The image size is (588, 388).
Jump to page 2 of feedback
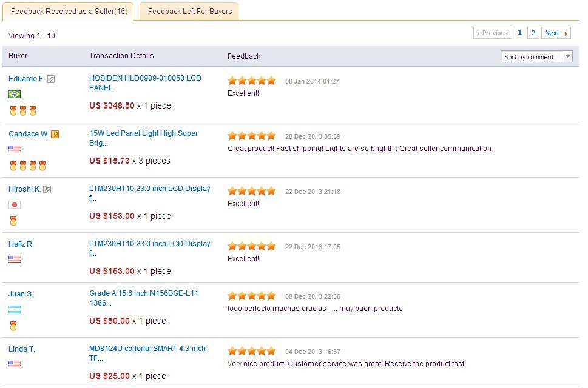pyautogui.click(x=533, y=33)
